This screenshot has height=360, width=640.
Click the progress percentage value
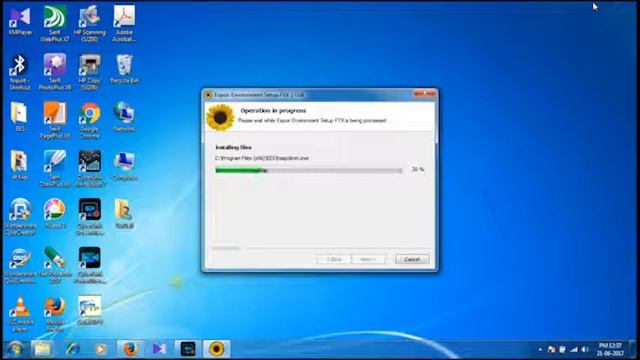(418, 169)
